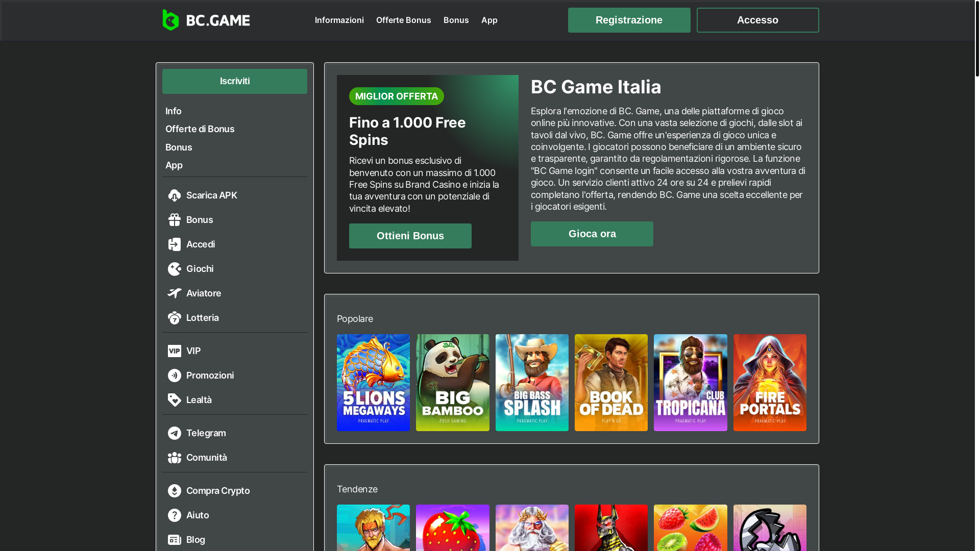
Task: Open the rightmost grey game in Tendenze
Action: (x=770, y=528)
